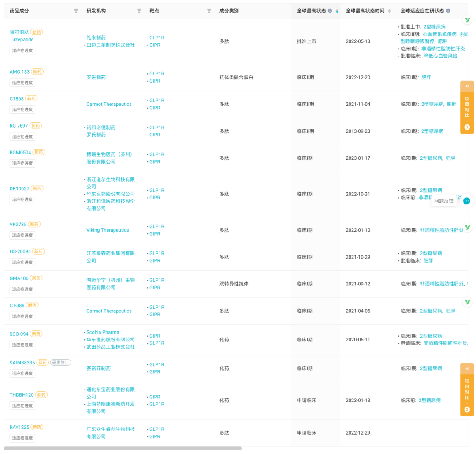This screenshot has height=454, width=476.
Task: Open filter icon for 药品成分 column
Action: click(x=76, y=11)
